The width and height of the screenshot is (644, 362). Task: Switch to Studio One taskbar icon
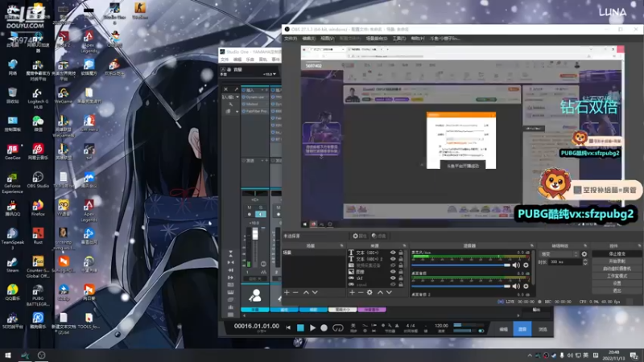(25, 355)
